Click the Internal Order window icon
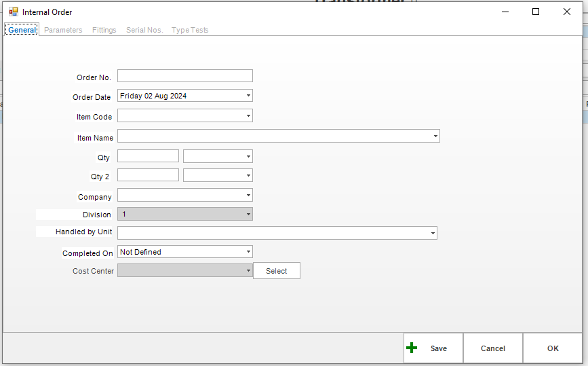This screenshot has height=366, width=588. click(x=13, y=12)
